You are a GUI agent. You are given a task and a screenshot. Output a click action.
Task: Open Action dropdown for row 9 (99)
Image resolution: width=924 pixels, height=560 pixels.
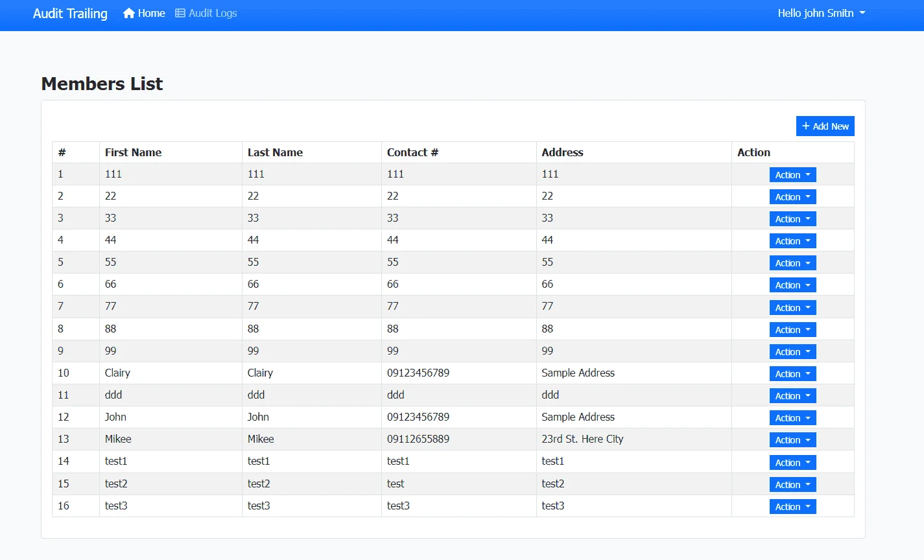[792, 352]
